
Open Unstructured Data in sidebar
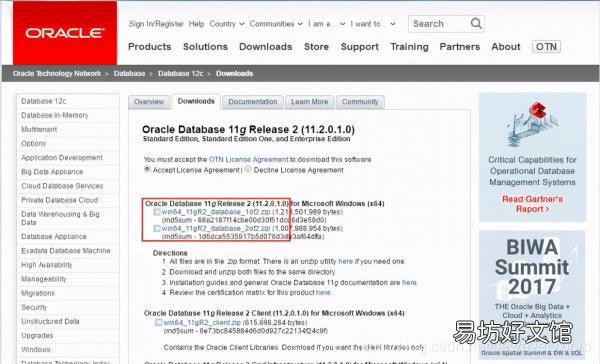pyautogui.click(x=51, y=322)
